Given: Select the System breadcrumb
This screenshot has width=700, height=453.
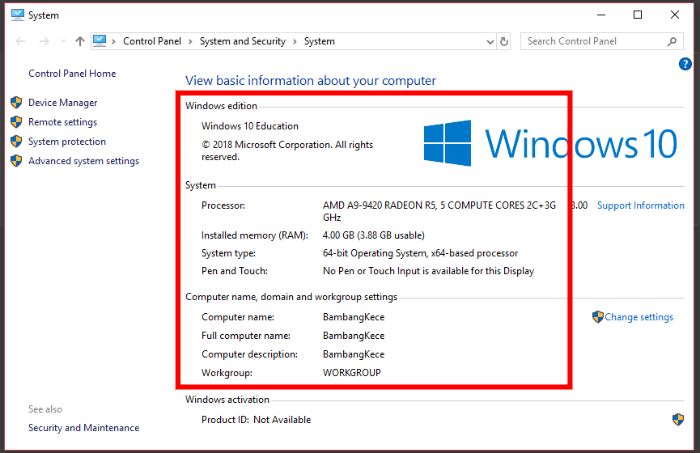Looking at the screenshot, I should click(319, 42).
